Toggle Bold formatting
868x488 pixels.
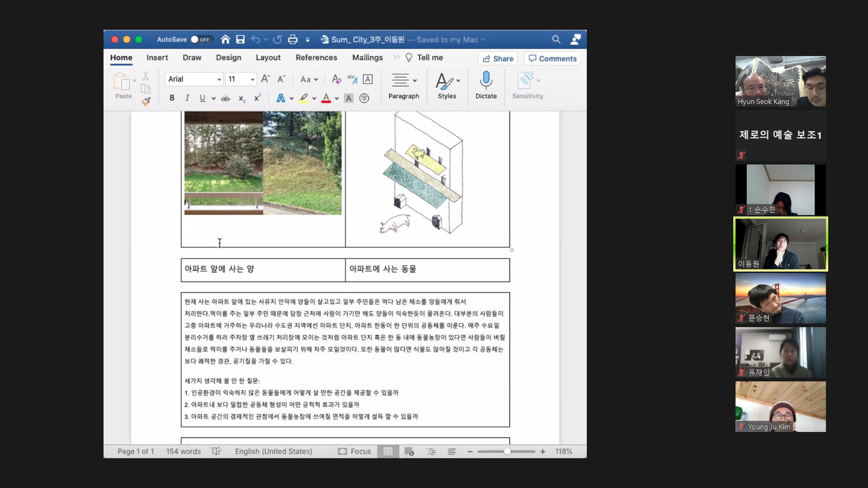pos(172,98)
